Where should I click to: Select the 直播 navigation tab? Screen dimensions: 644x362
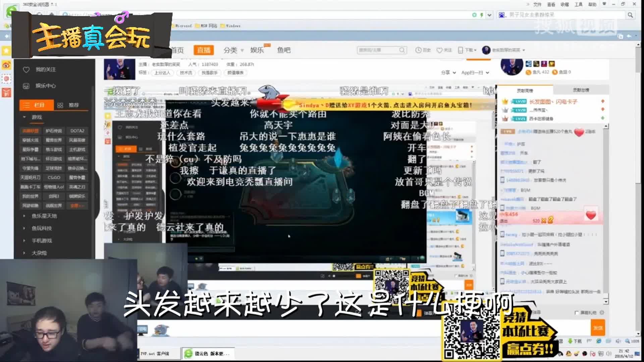[x=204, y=50]
